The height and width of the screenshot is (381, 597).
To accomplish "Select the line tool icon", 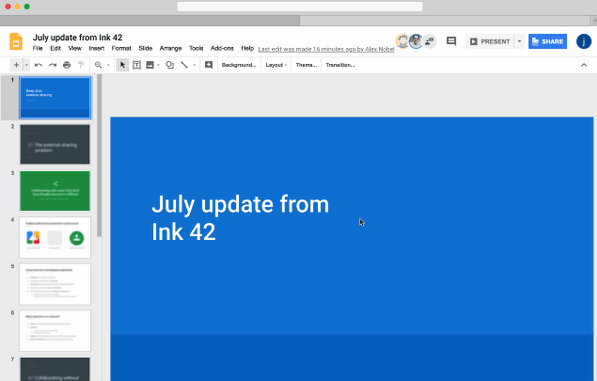I will coord(184,65).
